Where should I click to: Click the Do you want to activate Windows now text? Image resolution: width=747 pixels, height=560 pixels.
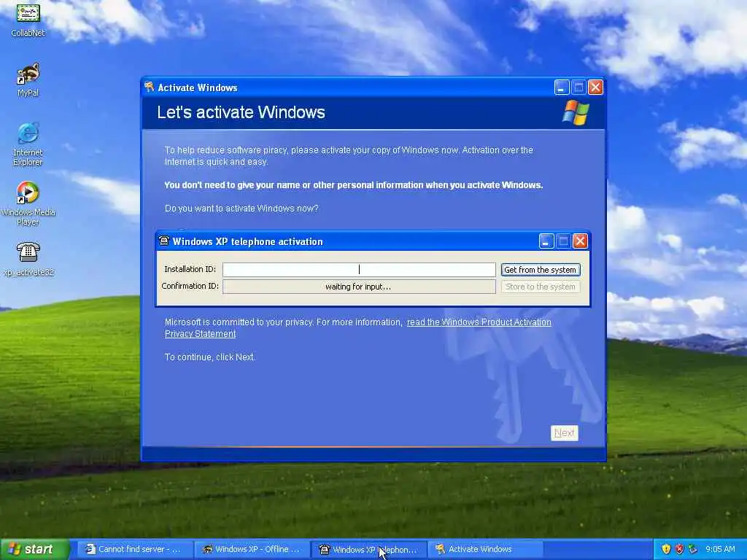click(241, 208)
